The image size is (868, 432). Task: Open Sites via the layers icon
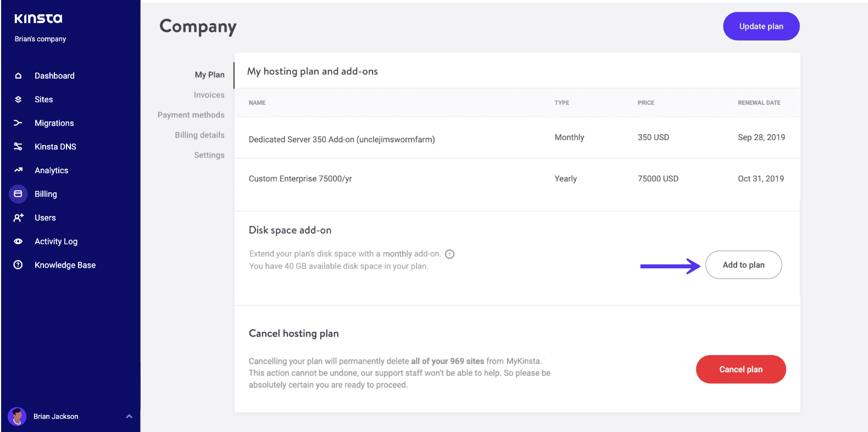pos(18,99)
